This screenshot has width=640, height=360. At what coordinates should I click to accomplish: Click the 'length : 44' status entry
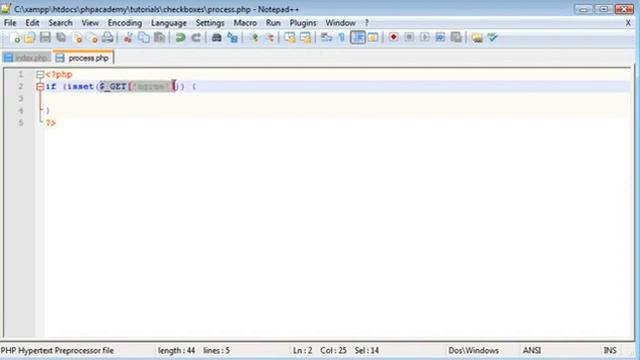point(176,351)
